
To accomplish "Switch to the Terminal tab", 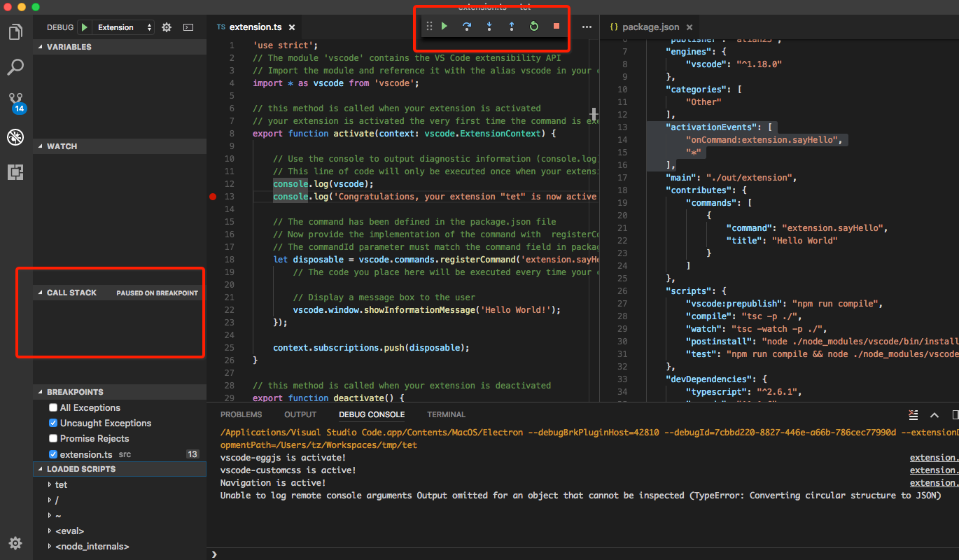I will (x=446, y=414).
